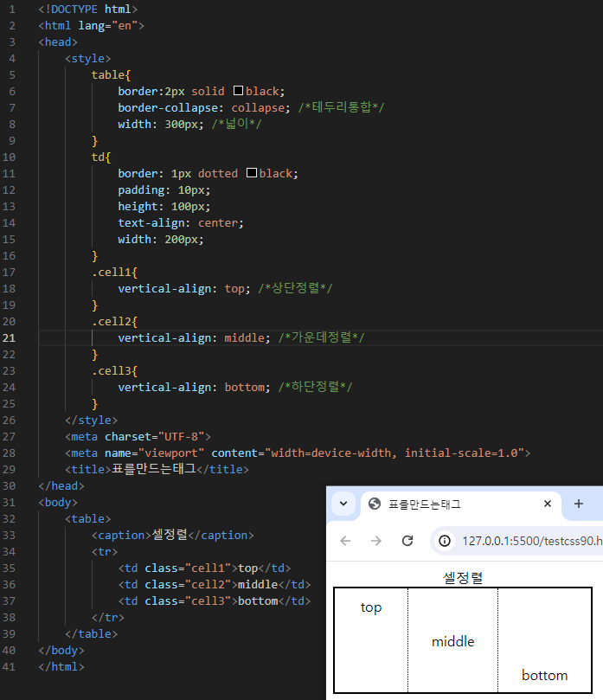The image size is (603, 700).
Task: Click the favicon globe icon in browser tab
Action: (375, 504)
